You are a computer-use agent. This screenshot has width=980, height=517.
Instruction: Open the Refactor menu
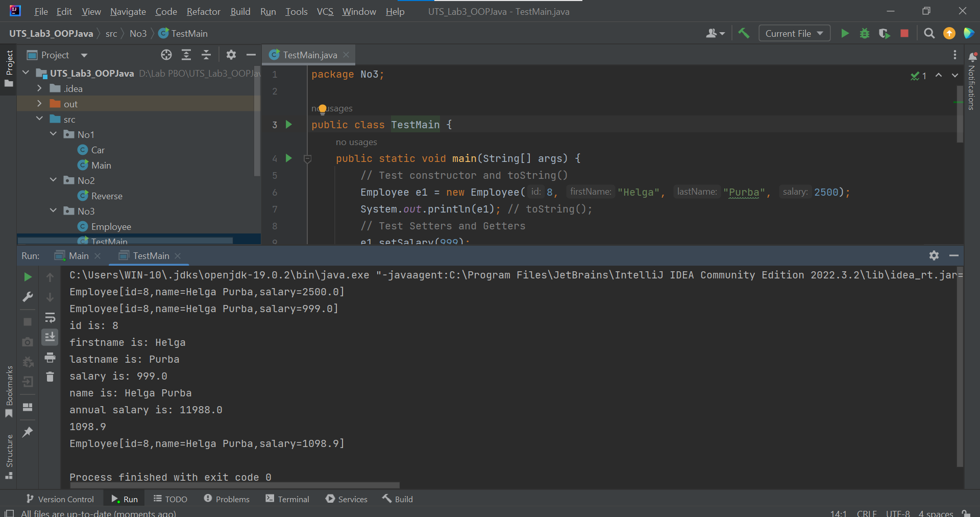pos(203,11)
